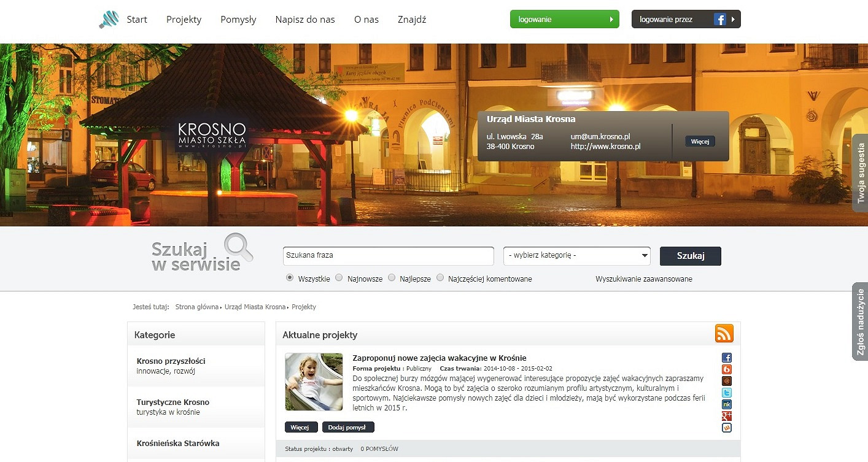Open the Wyszukiwanie zaawansowane link
The height and width of the screenshot is (462, 868).
(x=644, y=279)
